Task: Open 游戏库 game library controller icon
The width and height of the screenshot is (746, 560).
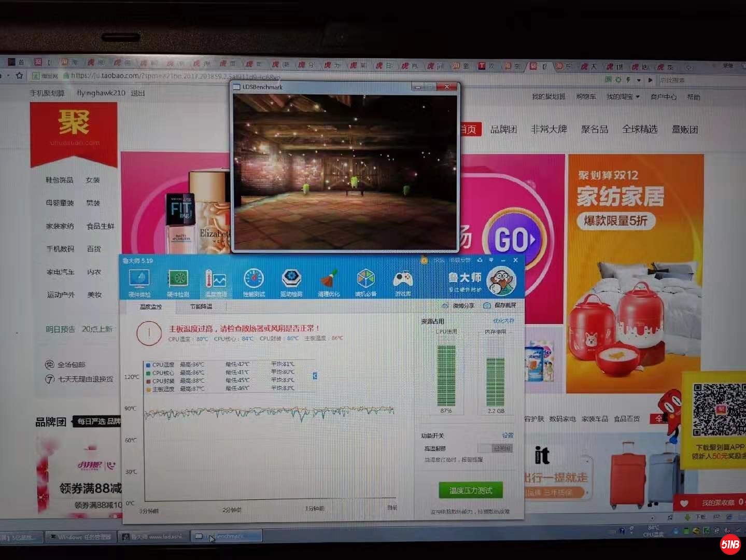Action: coord(403,283)
